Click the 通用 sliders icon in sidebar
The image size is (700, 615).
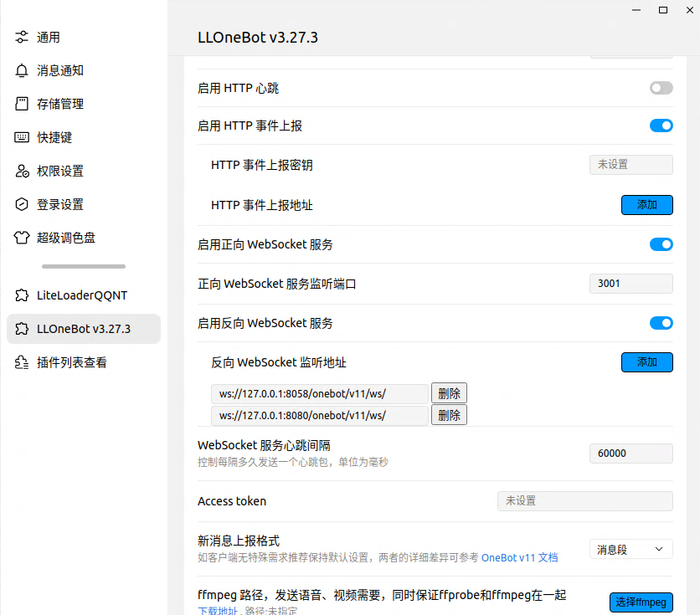click(x=22, y=38)
